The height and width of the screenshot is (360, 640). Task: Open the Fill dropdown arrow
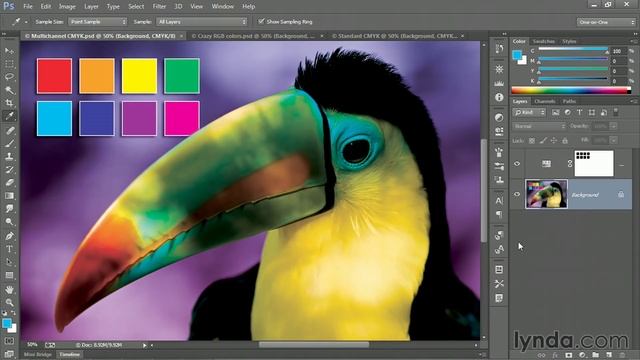pyautogui.click(x=613, y=140)
